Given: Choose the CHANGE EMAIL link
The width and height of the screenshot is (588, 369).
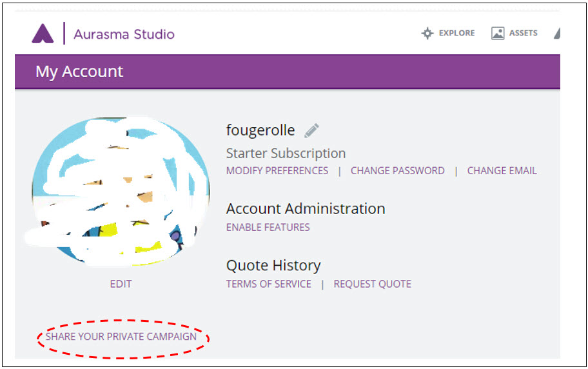Looking at the screenshot, I should [x=502, y=171].
